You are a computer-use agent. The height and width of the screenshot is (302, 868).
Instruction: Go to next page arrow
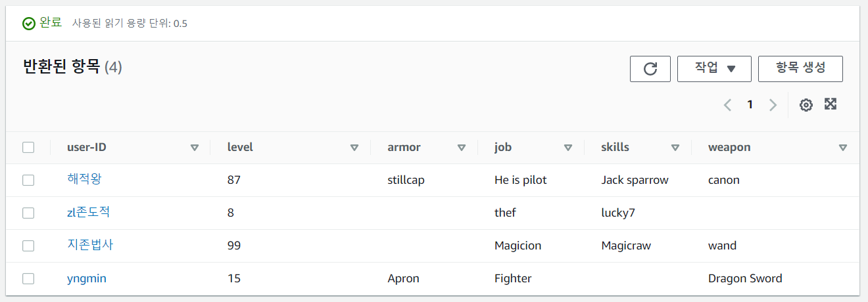(x=773, y=105)
